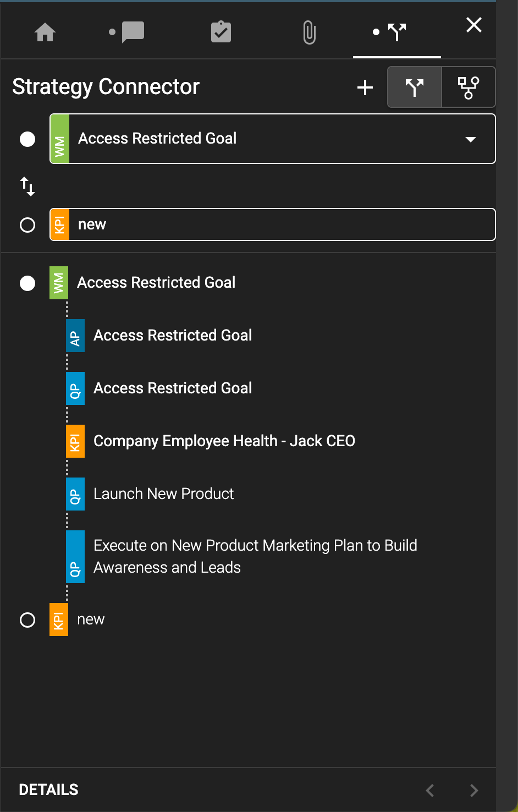Select radio button beside top Access Restricted Goal
This screenshot has height=812, width=518.
[27, 139]
